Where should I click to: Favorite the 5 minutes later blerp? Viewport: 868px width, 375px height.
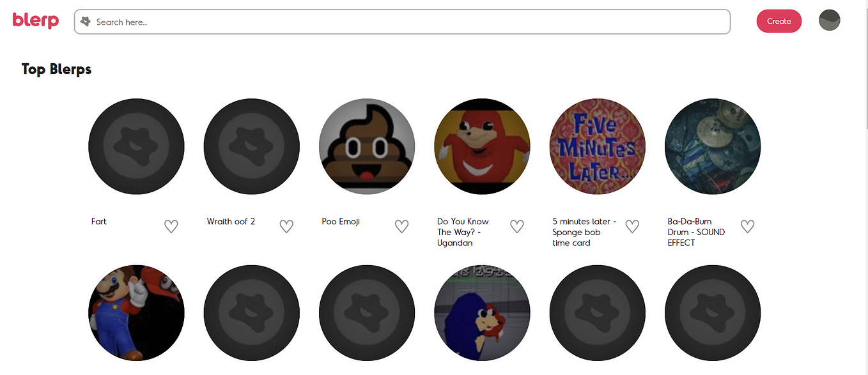632,226
